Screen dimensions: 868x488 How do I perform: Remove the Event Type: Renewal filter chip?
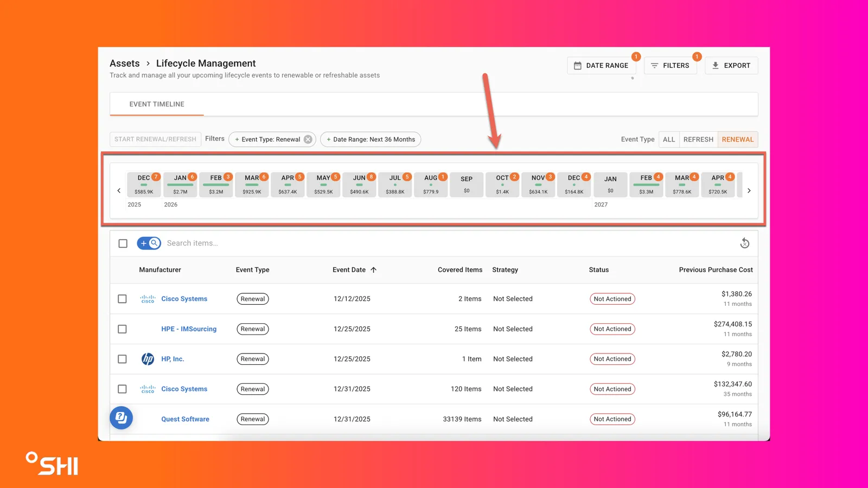[x=308, y=139]
